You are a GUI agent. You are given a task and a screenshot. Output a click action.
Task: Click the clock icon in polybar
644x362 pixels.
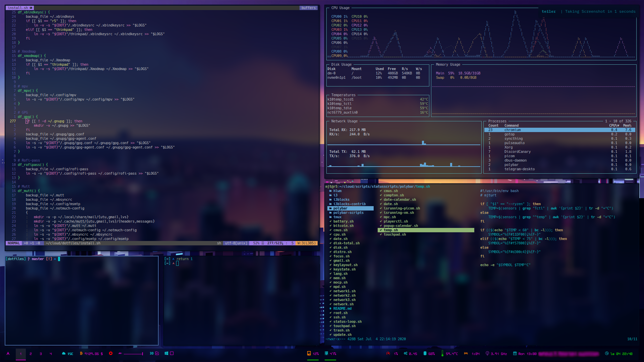(607, 354)
